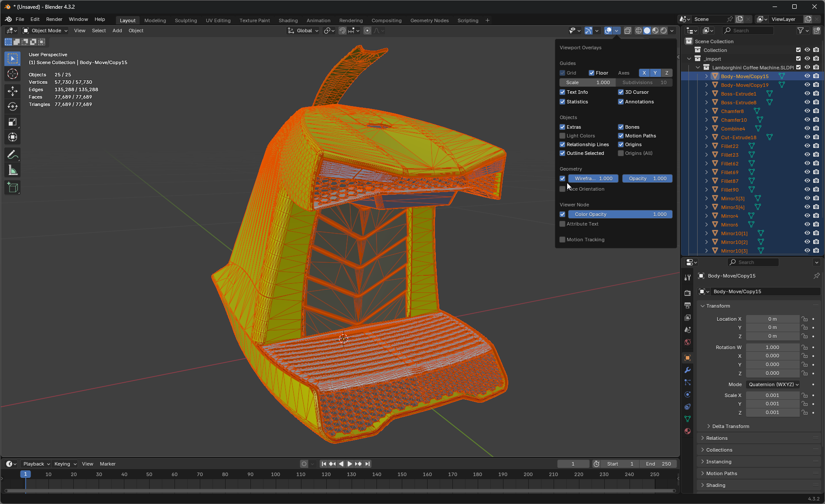Select the Rotate tool
The image size is (825, 504).
13,106
